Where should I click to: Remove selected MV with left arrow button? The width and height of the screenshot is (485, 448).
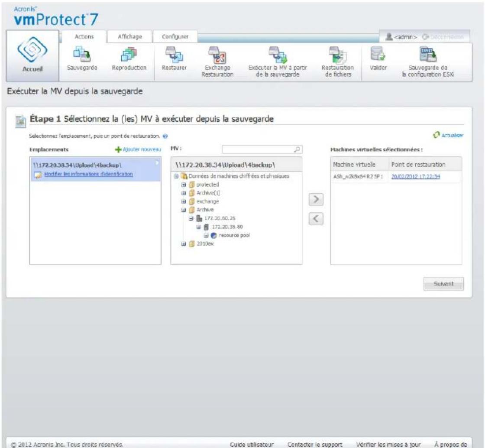pyautogui.click(x=316, y=219)
